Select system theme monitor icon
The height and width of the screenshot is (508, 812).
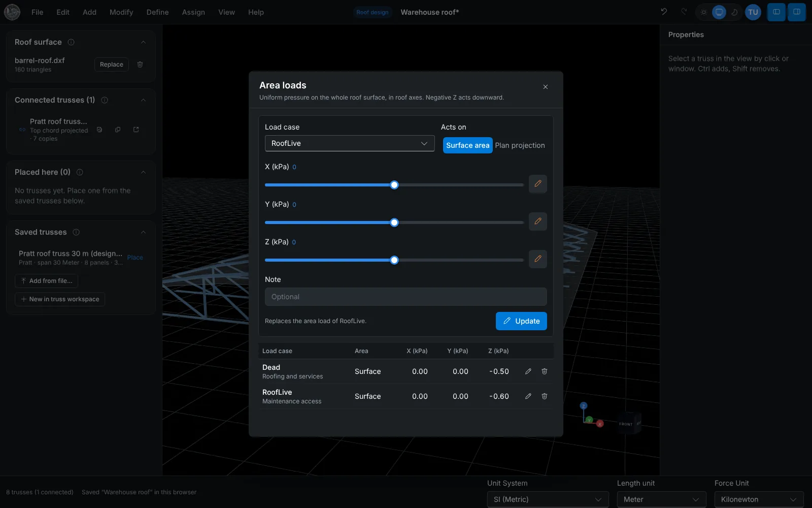click(x=719, y=12)
